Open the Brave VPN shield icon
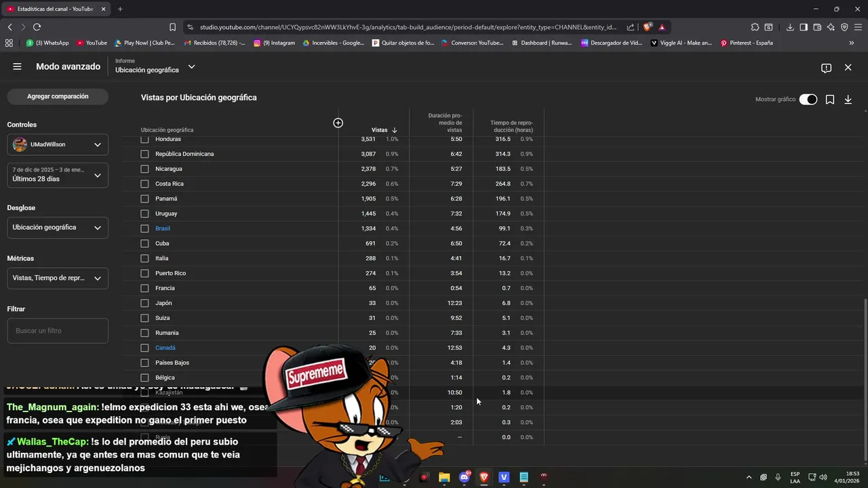Viewport: 868px width, 488px height. tap(844, 27)
